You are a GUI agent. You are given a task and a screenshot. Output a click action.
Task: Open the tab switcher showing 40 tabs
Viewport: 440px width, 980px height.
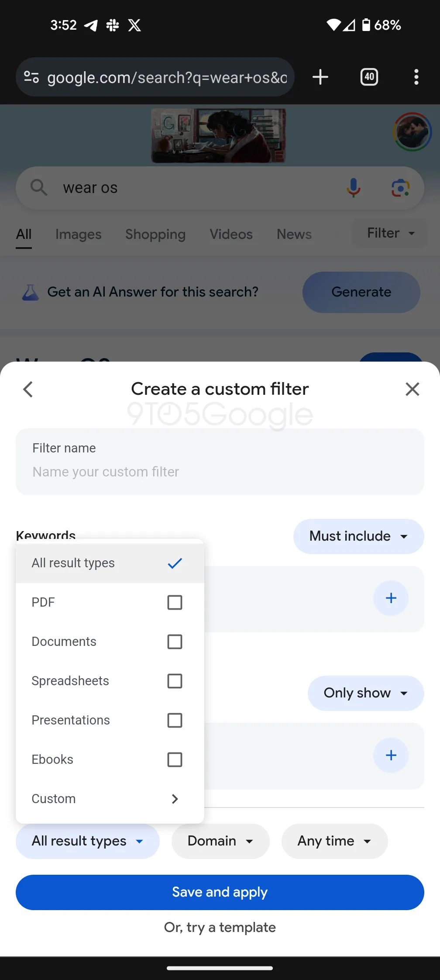click(369, 77)
